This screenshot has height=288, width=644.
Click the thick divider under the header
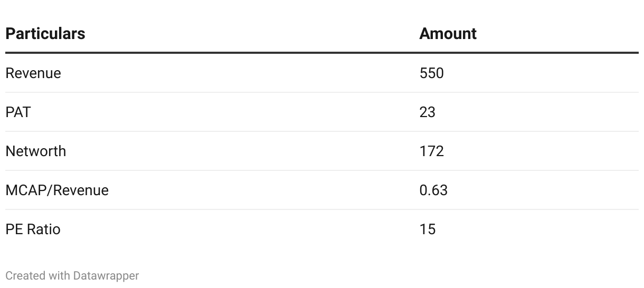(x=322, y=53)
